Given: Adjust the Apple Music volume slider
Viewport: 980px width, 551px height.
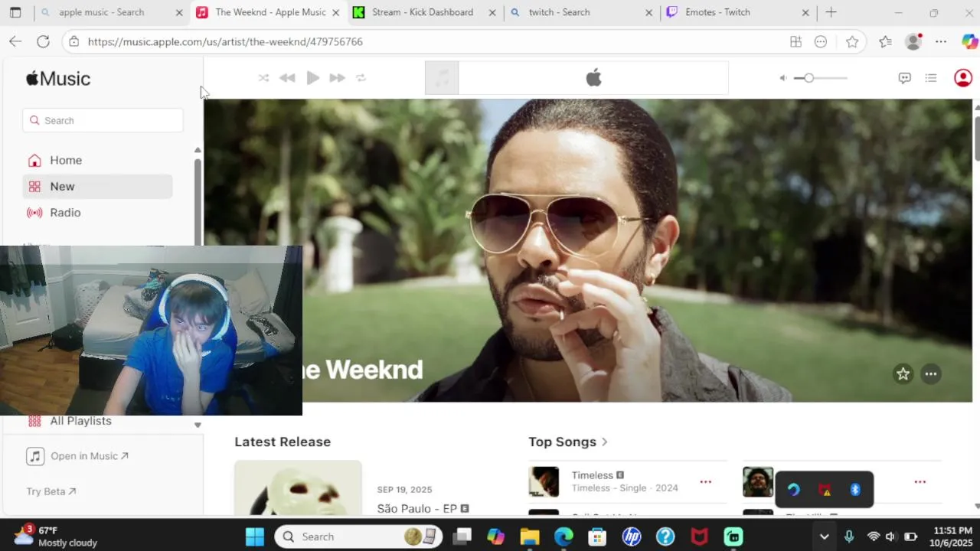Looking at the screenshot, I should 821,78.
